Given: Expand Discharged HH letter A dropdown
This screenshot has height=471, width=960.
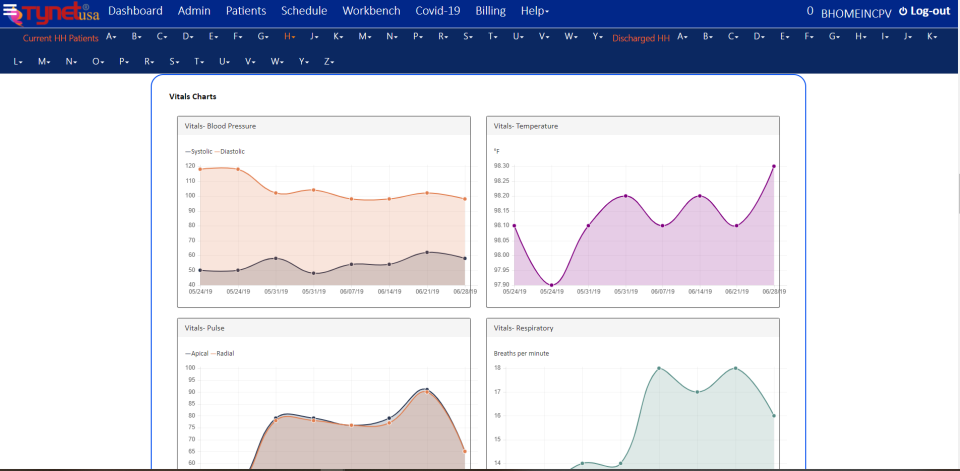Looking at the screenshot, I should 682,37.
